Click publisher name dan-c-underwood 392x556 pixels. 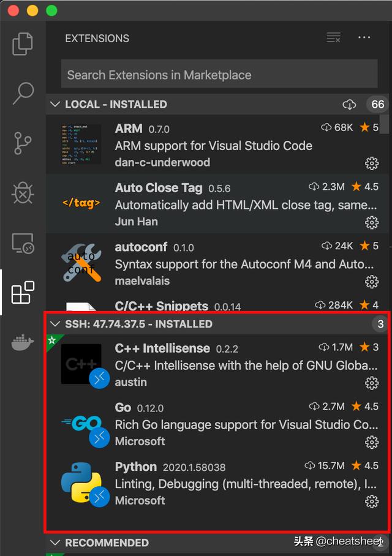(x=162, y=162)
